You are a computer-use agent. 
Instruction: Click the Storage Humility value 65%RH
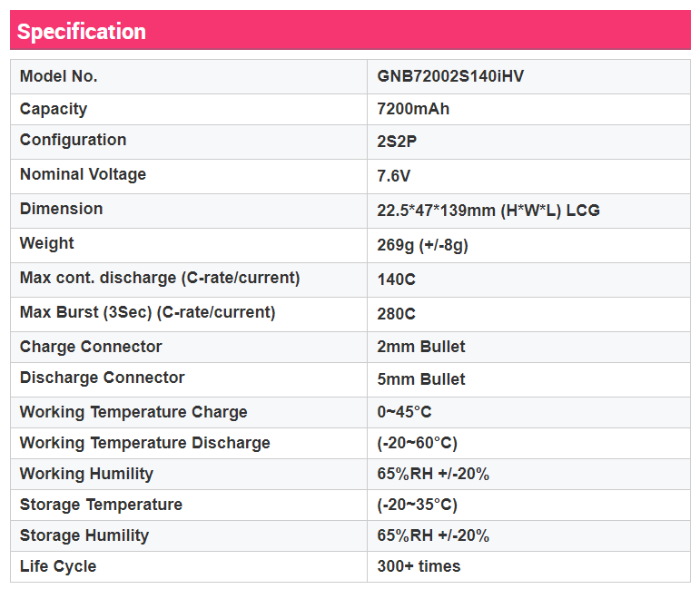tap(432, 535)
